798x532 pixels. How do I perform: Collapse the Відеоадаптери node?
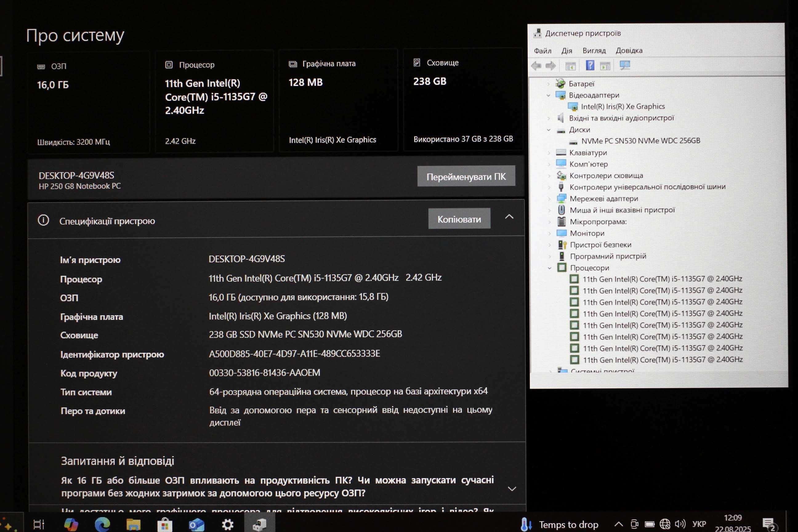(548, 95)
